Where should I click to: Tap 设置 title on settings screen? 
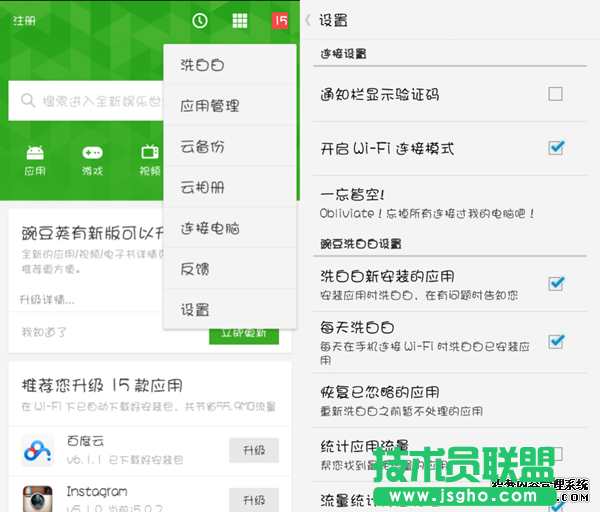coord(333,20)
